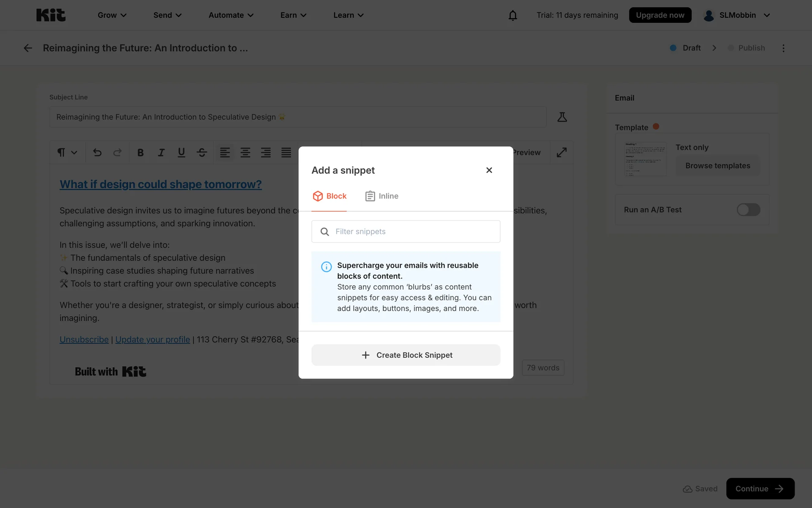Open paragraph style dropdown
The image size is (812, 508).
coord(67,152)
